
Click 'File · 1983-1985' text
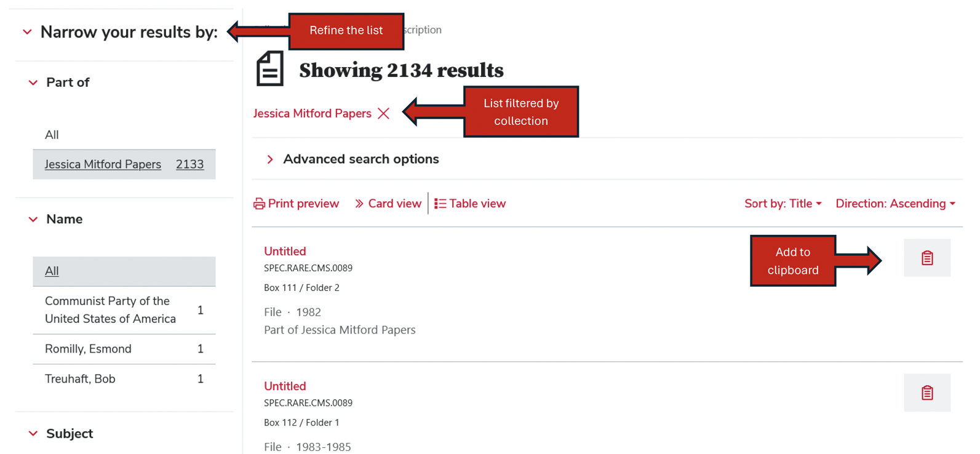coord(307,447)
